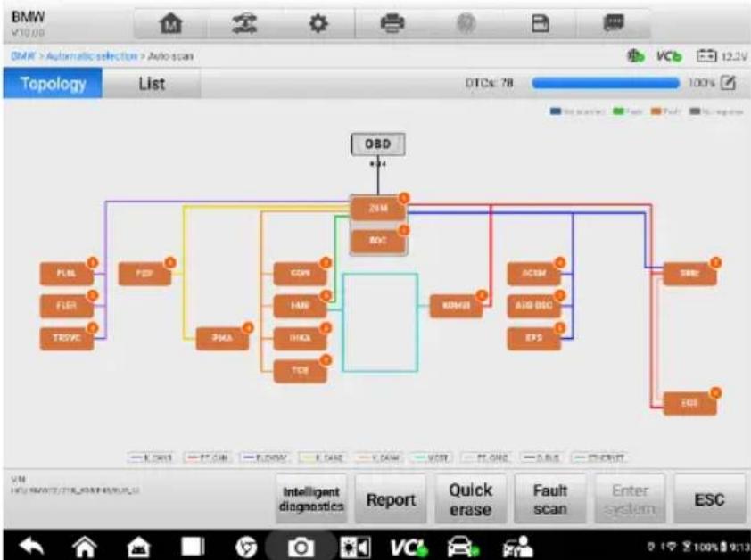Switch to the List tab

152,83
